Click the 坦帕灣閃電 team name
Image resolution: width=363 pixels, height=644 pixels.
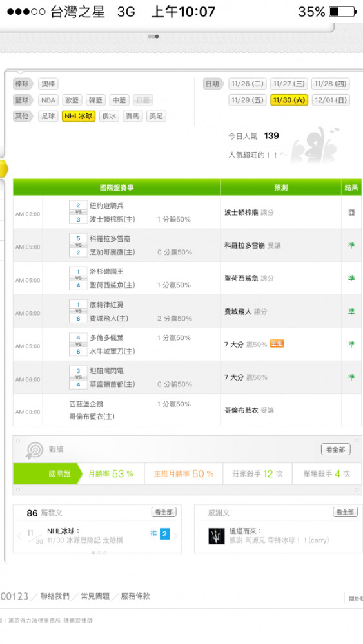(x=106, y=370)
